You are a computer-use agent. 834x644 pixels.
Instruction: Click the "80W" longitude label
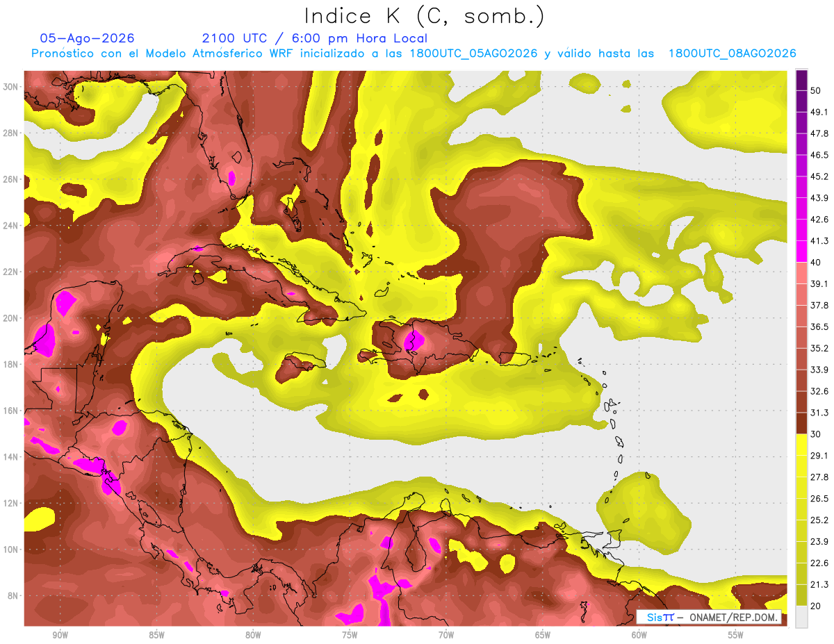click(253, 636)
